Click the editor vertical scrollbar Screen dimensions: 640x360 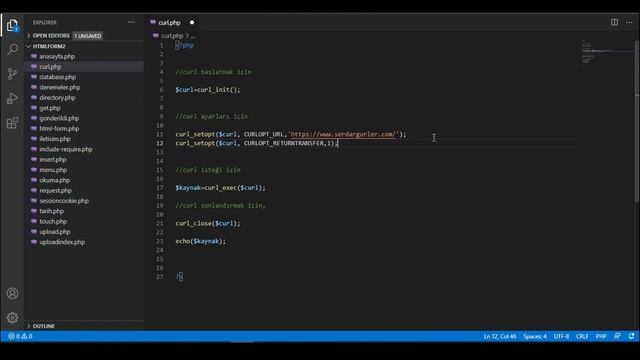[x=637, y=122]
